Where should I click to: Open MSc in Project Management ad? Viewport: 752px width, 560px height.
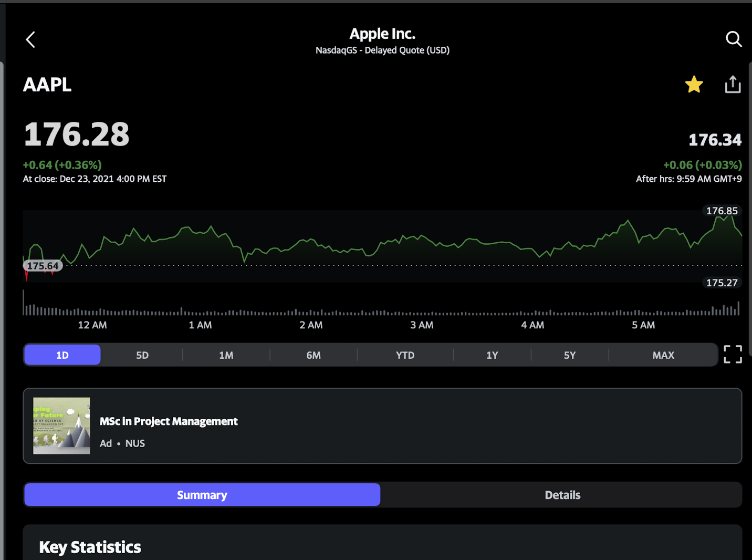382,426
